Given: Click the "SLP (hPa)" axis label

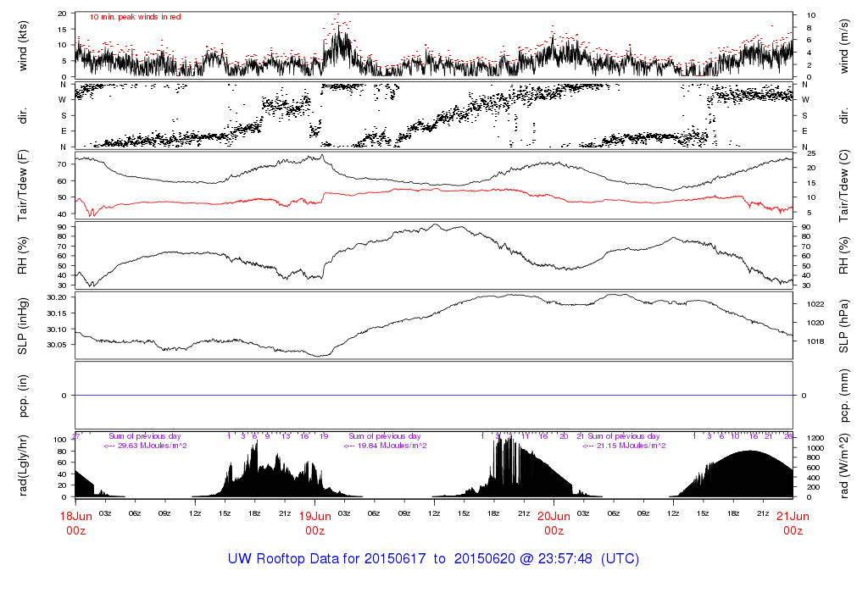Looking at the screenshot, I should click(843, 326).
